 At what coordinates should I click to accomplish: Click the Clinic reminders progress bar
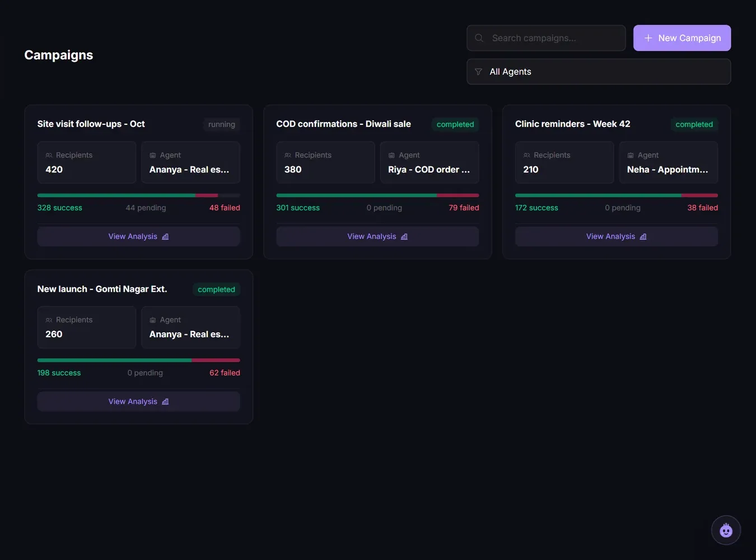click(x=617, y=195)
